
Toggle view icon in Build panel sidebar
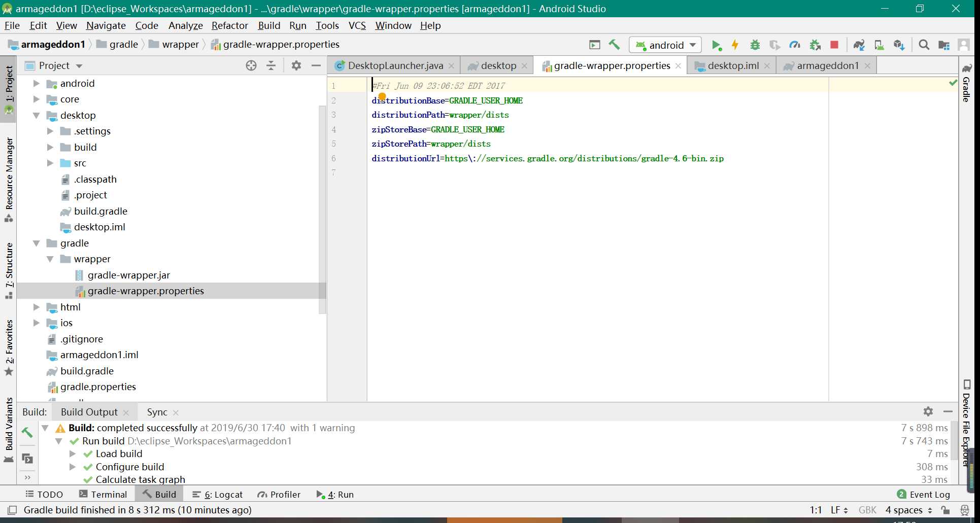(x=27, y=459)
